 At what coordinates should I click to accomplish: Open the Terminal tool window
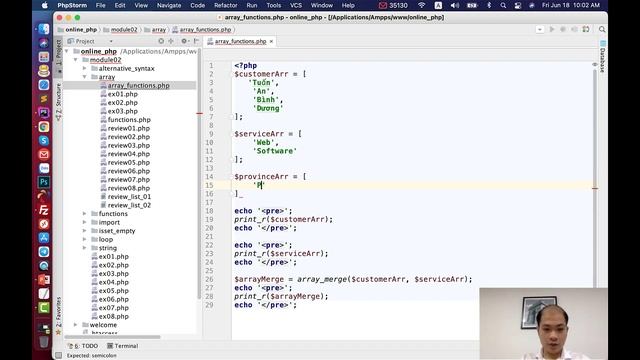click(x=122, y=346)
